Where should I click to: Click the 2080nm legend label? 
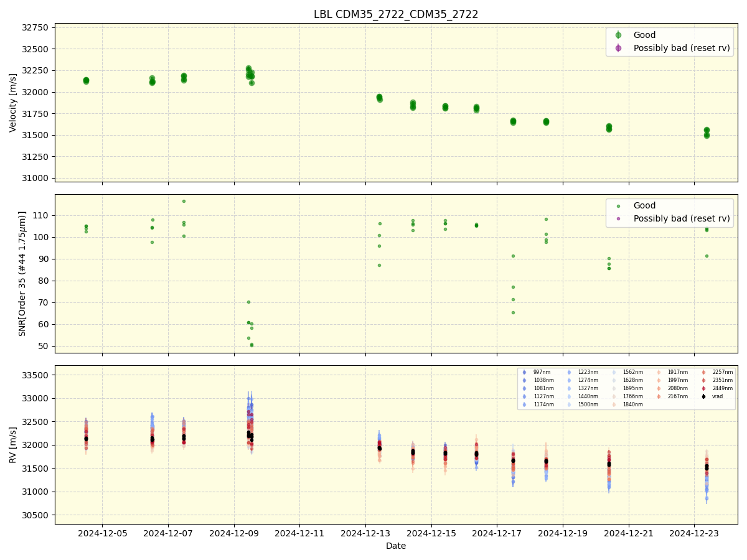pyautogui.click(x=678, y=388)
